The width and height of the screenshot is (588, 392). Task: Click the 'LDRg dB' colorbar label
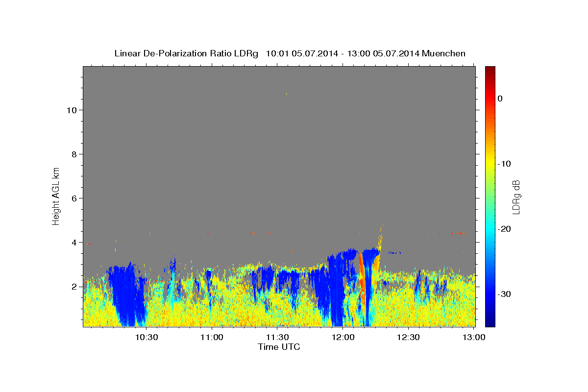(516, 197)
